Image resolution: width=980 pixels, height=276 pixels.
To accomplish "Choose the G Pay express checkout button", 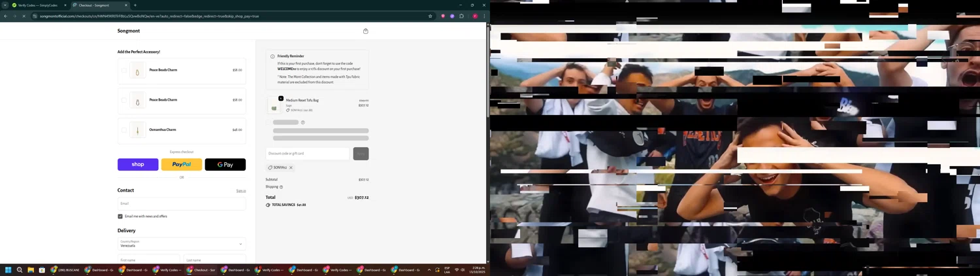I will coord(225,164).
